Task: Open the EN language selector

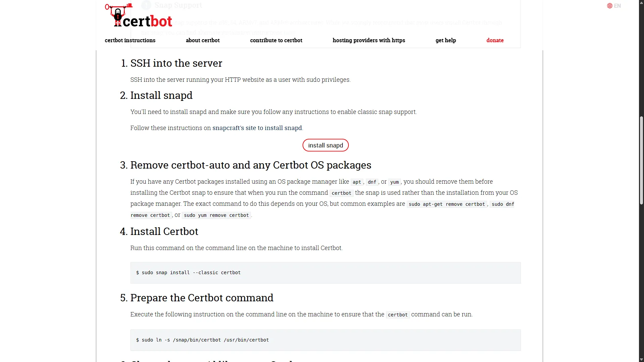Action: pos(614,6)
